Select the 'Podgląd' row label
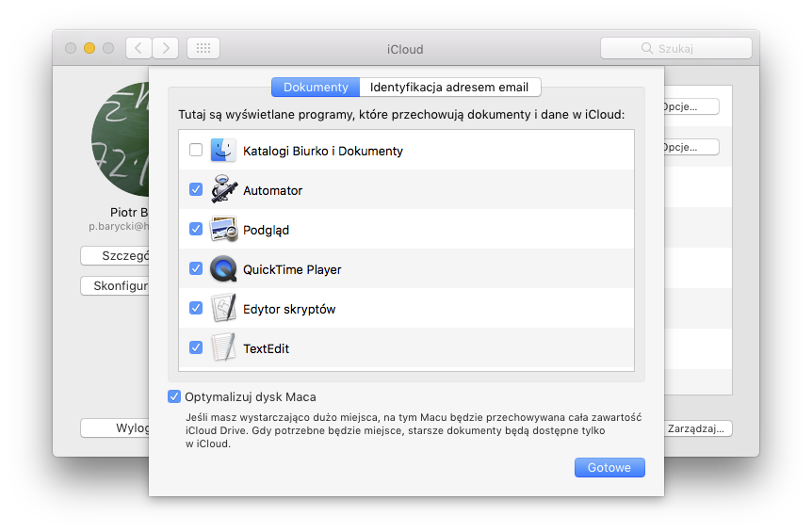Image resolution: width=812 pixels, height=532 pixels. [267, 231]
